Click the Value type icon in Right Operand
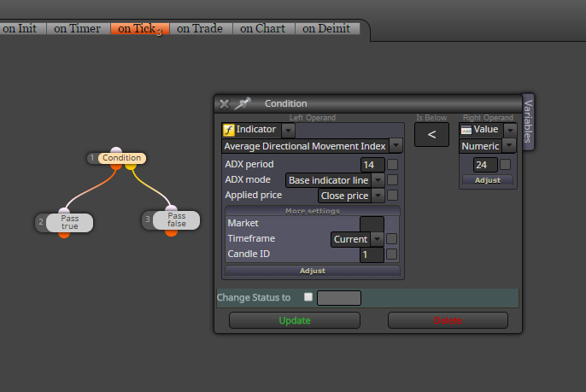 pos(466,130)
